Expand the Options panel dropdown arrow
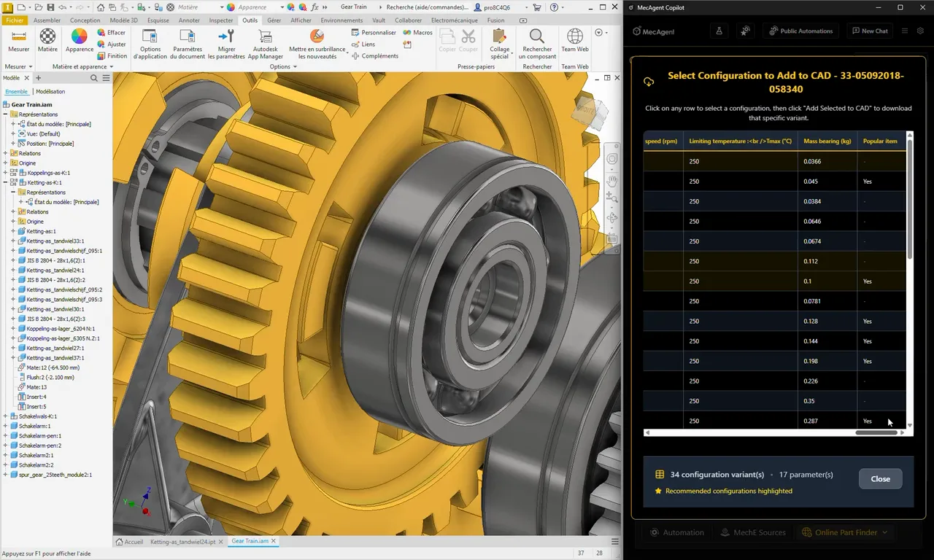The image size is (934, 560). point(295,67)
